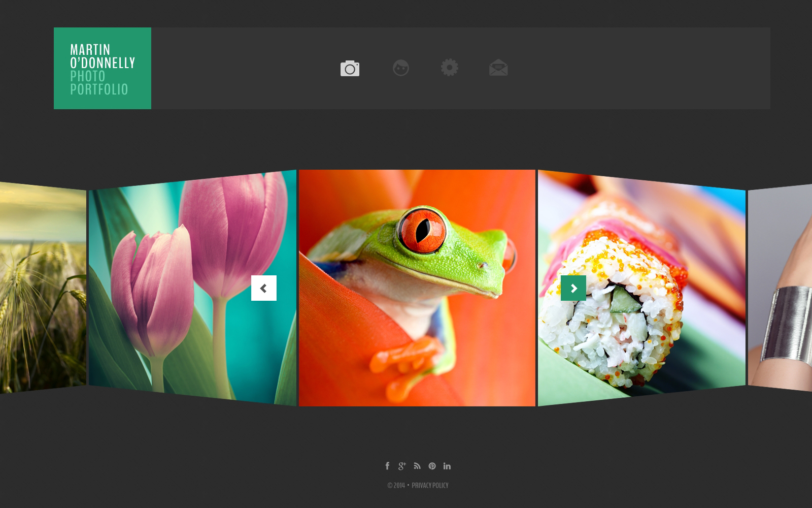812x508 pixels.
Task: Select the silver bracelet photo
Action: [x=780, y=288]
